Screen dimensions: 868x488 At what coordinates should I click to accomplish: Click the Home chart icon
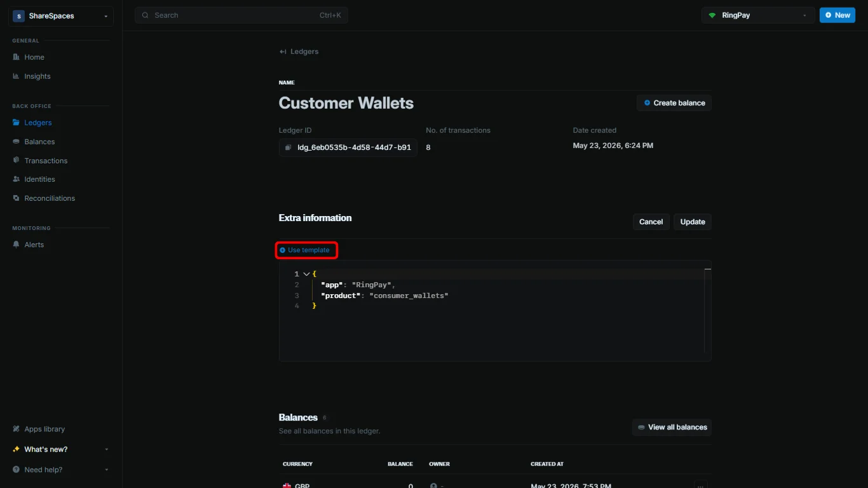pyautogui.click(x=17, y=57)
